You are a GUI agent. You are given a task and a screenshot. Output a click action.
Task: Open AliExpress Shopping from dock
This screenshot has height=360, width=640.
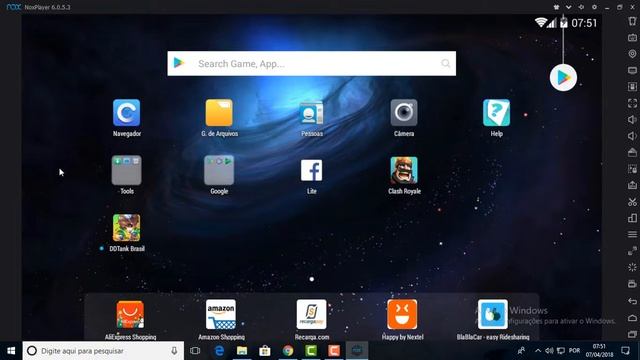tap(130, 315)
